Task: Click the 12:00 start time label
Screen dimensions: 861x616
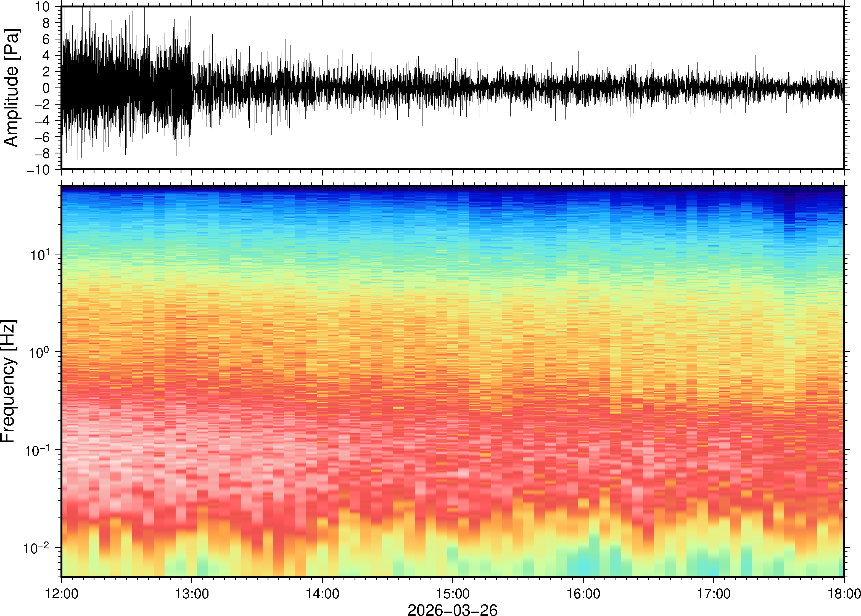Action: coord(62,594)
